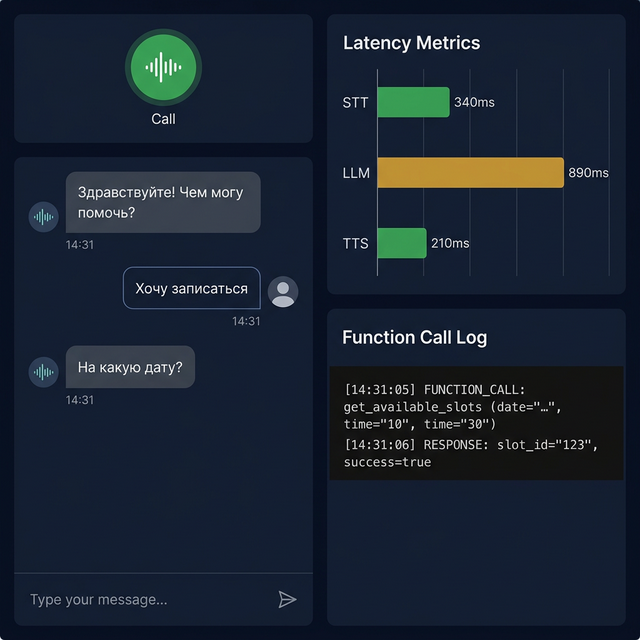
Task: Click the 'Latency Metrics' panel heading
Action: pos(411,43)
